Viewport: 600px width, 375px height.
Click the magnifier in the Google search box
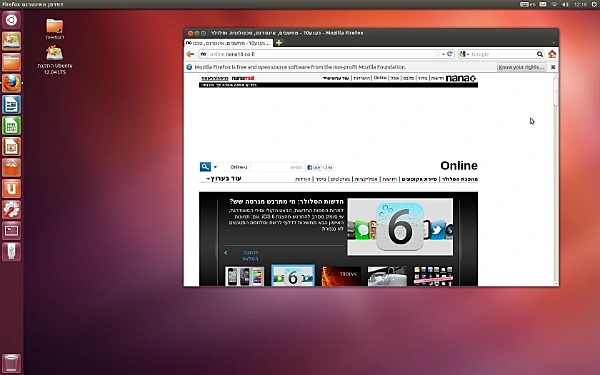pyautogui.click(x=540, y=54)
